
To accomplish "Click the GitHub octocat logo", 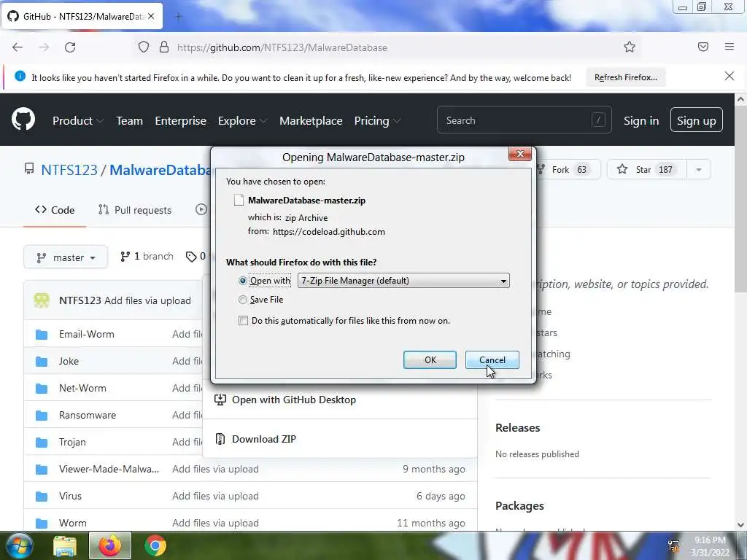I will [23, 119].
